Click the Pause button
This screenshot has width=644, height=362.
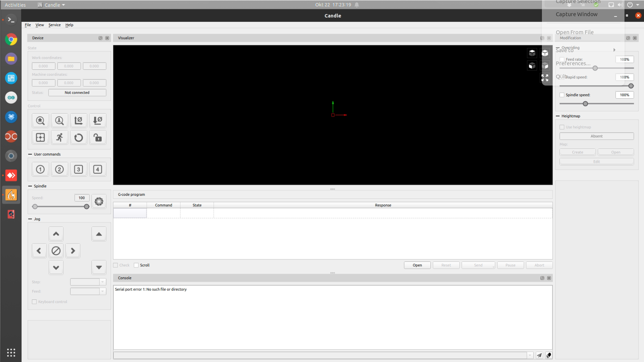(x=510, y=265)
